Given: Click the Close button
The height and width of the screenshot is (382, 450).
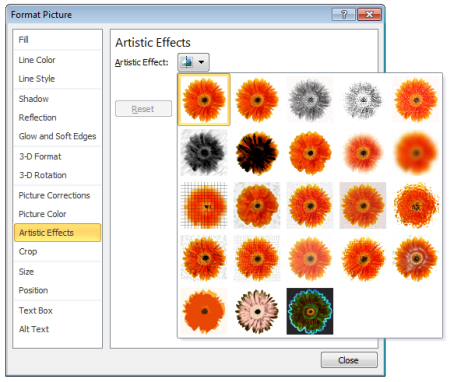Looking at the screenshot, I should [349, 360].
